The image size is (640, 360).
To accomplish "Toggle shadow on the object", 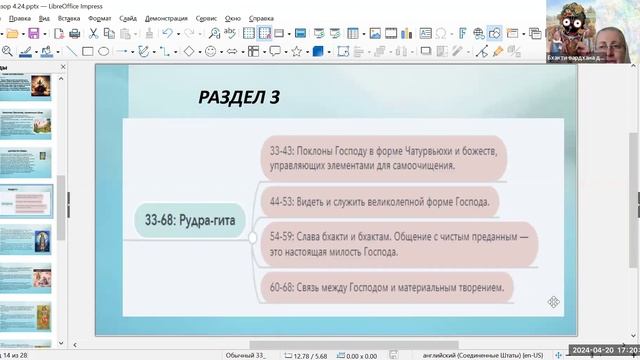I will [426, 51].
